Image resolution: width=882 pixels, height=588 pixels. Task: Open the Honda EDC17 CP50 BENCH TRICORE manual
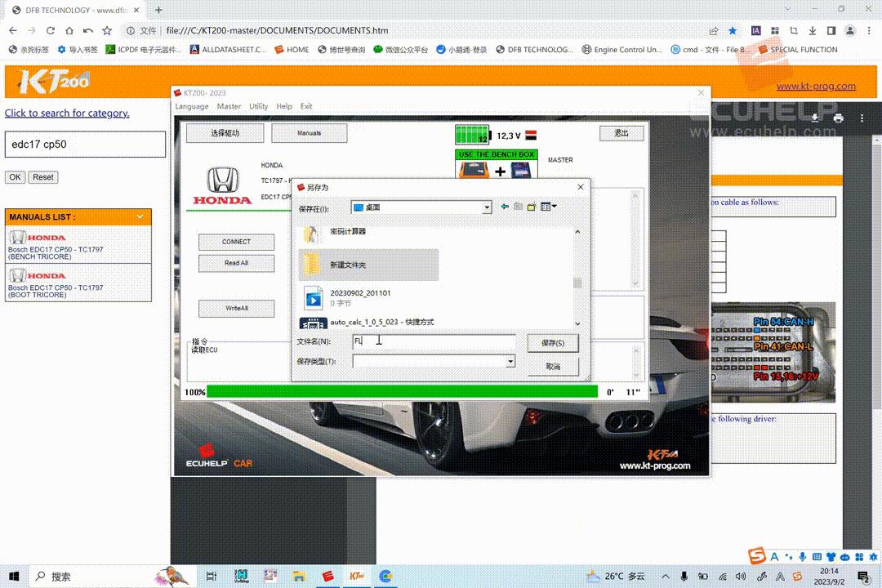(x=78, y=245)
